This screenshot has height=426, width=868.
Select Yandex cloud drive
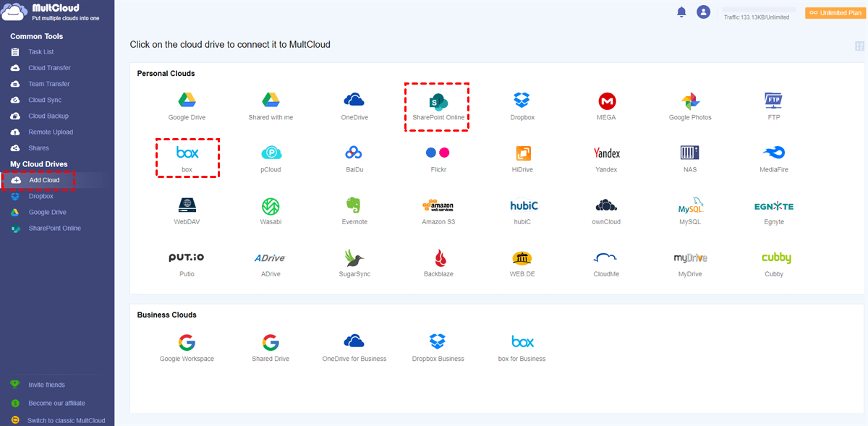(x=606, y=158)
